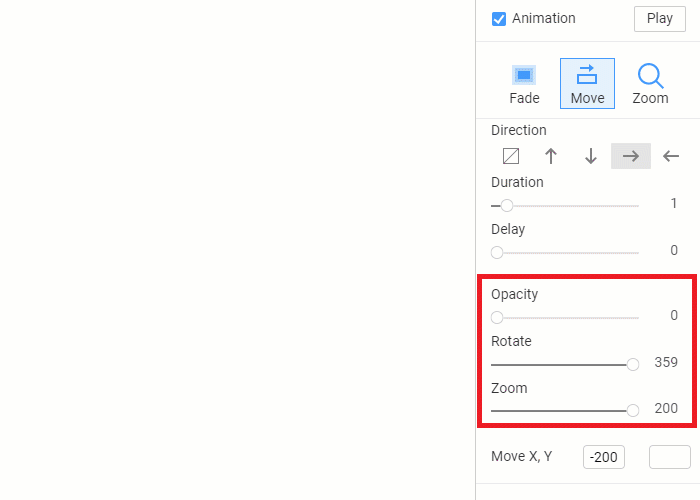700x500 pixels.
Task: Click the Rotate label
Action: 511,342
